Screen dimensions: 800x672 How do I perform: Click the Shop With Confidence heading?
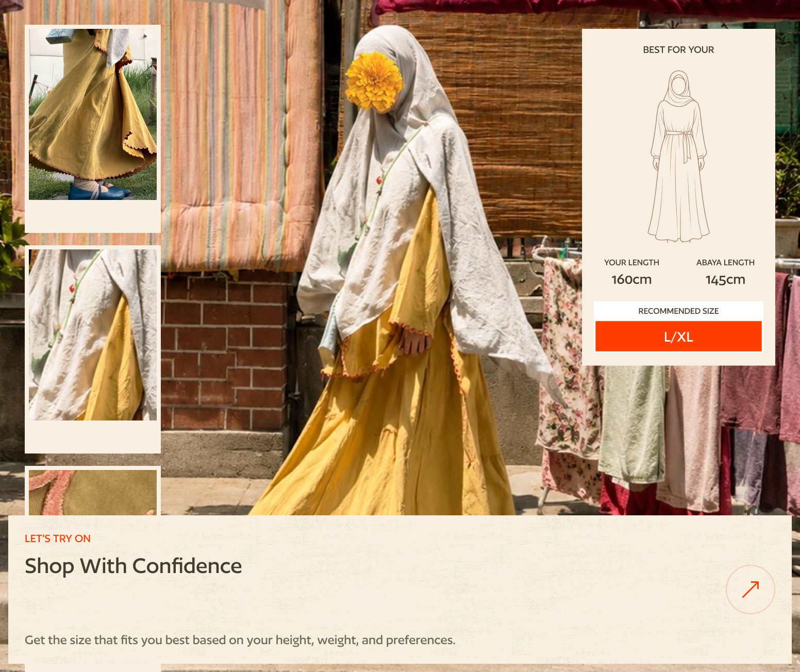click(133, 566)
